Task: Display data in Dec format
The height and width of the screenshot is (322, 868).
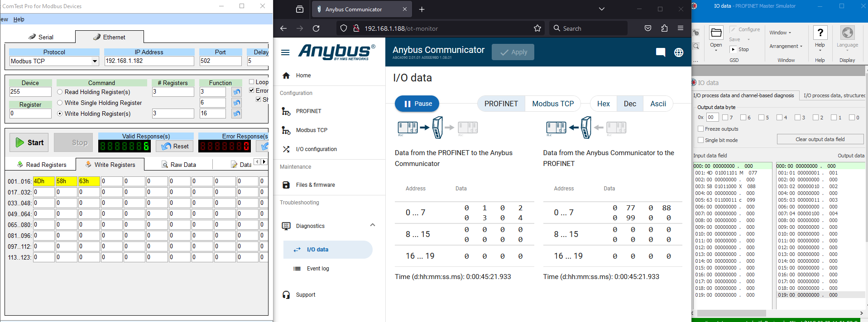Action: tap(630, 104)
